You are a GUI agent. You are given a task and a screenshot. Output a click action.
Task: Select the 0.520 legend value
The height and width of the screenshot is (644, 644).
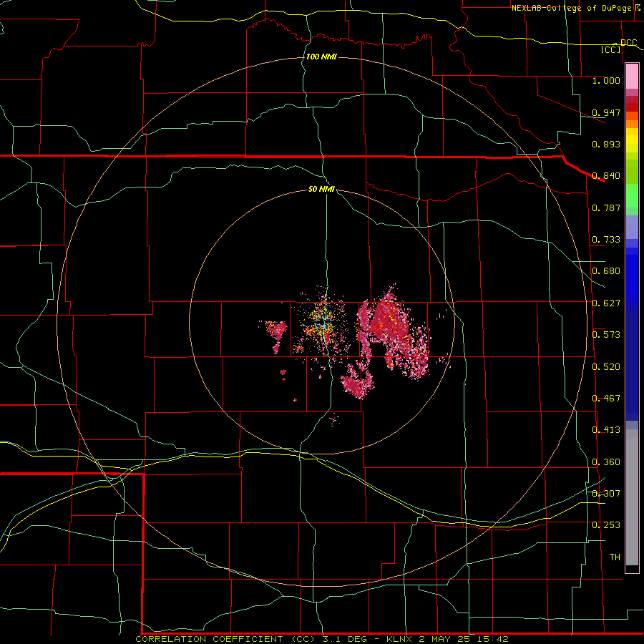click(606, 367)
